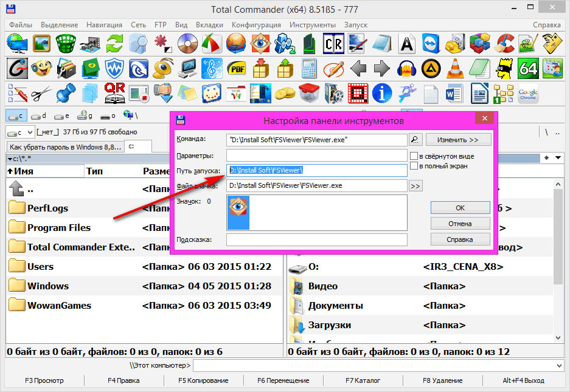Enable 'в свёрнутом виде' checkbox
This screenshot has height=392, width=570.
(414, 156)
